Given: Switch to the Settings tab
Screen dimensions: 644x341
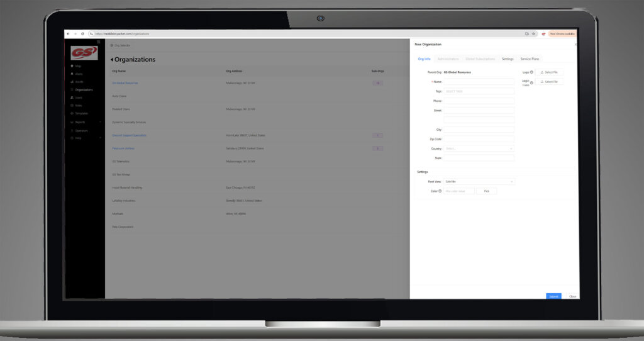Looking at the screenshot, I should 508,59.
